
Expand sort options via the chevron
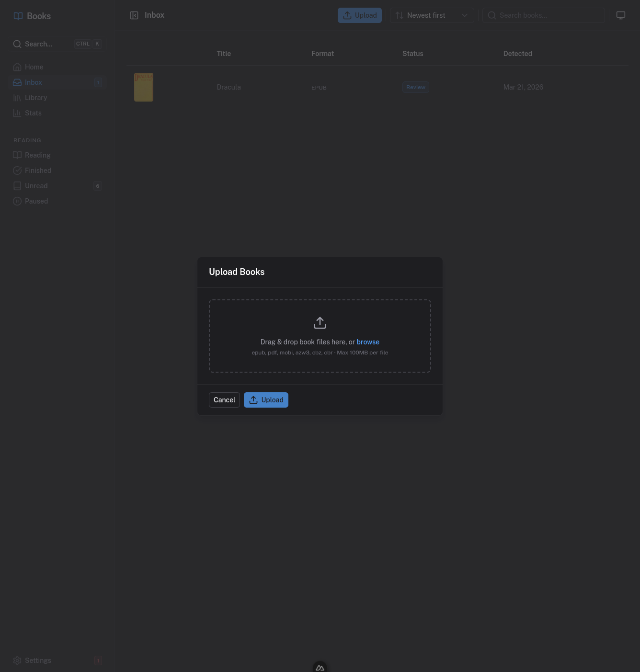(464, 15)
